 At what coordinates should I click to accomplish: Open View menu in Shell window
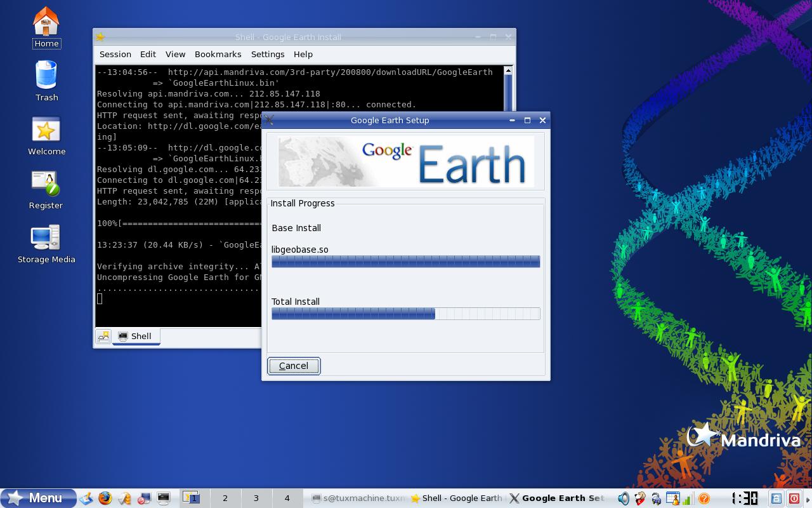[x=176, y=55]
